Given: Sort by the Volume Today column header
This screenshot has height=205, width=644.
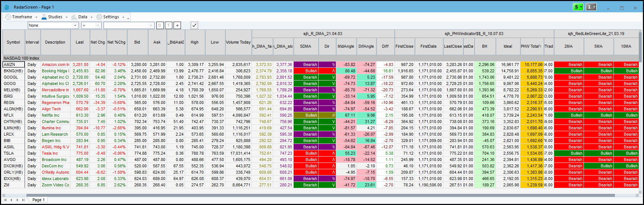Looking at the screenshot, I should 238,42.
